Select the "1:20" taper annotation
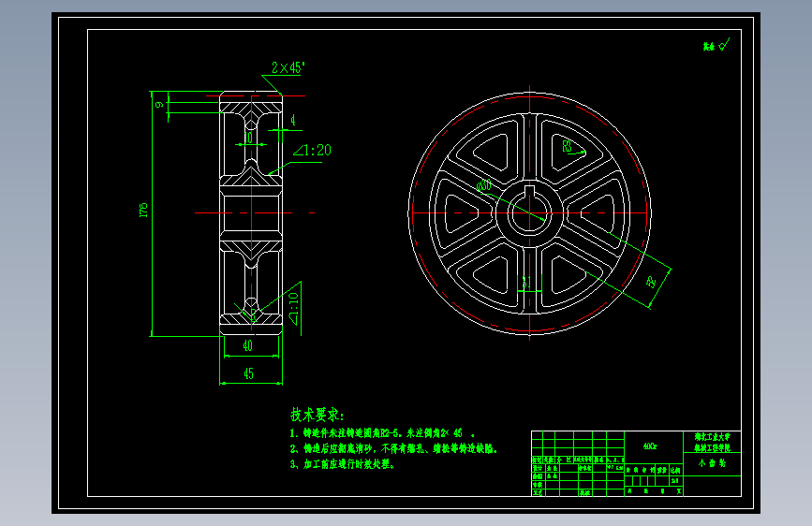The height and width of the screenshot is (526, 812). click(312, 150)
